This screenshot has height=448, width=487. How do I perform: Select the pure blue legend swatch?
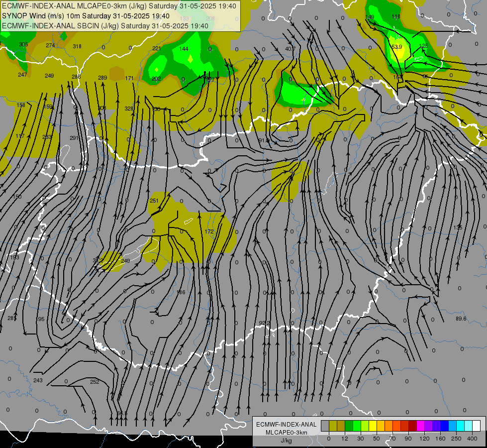point(445,426)
